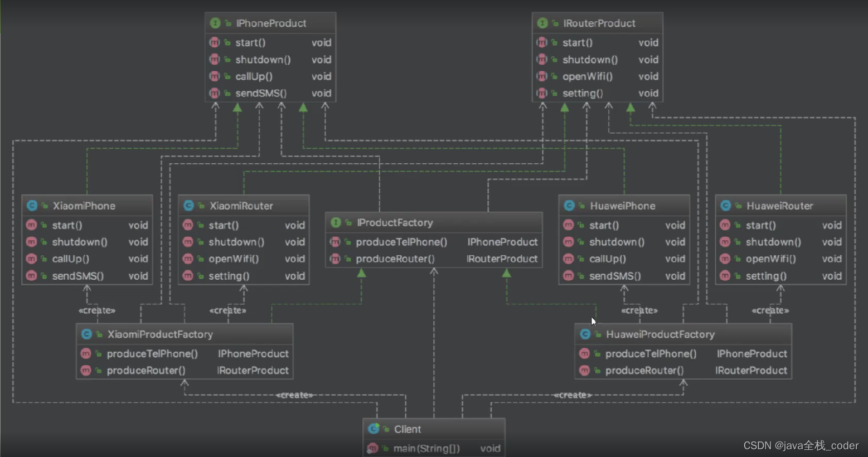
Task: Select the XiaomiRouter class header
Action: [244, 206]
